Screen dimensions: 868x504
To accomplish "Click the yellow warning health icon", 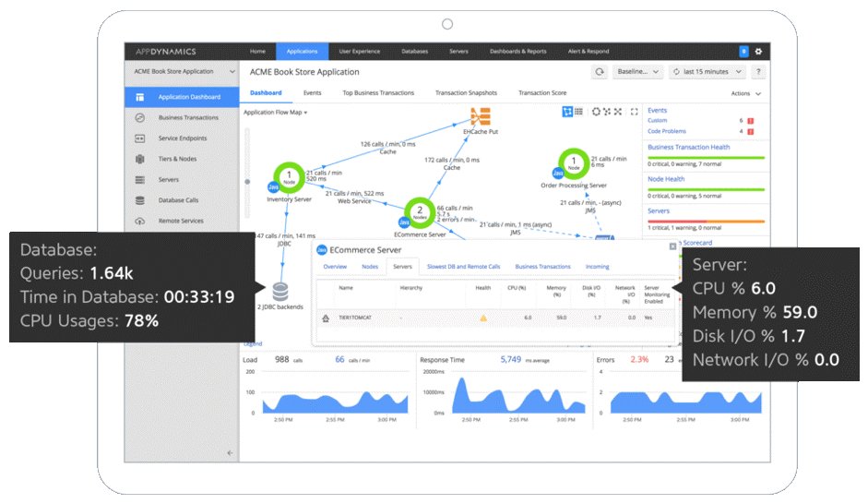I will click(483, 318).
